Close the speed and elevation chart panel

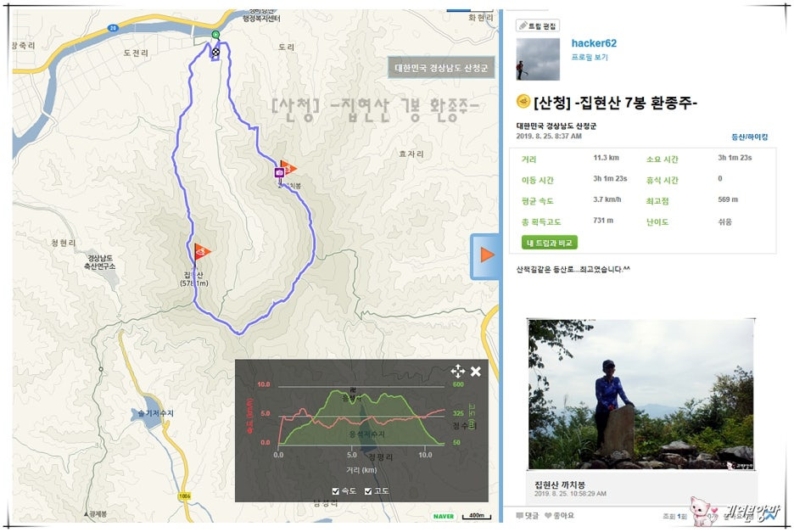point(476,372)
